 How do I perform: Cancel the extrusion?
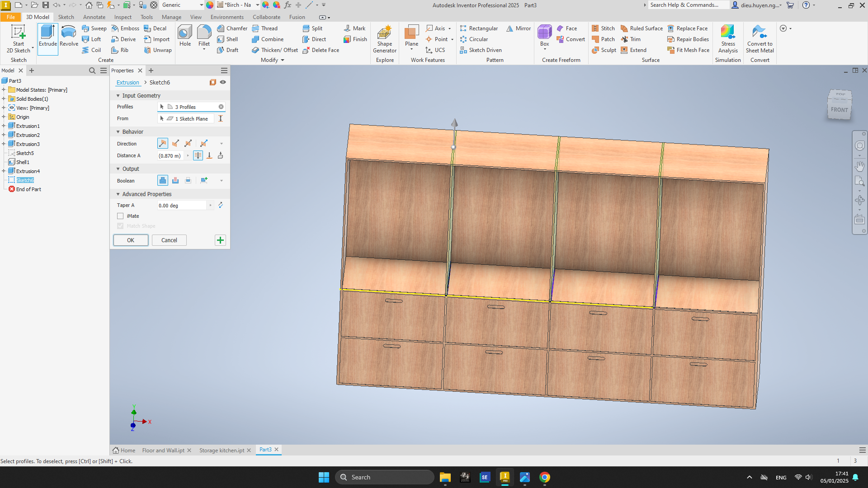[x=169, y=240]
